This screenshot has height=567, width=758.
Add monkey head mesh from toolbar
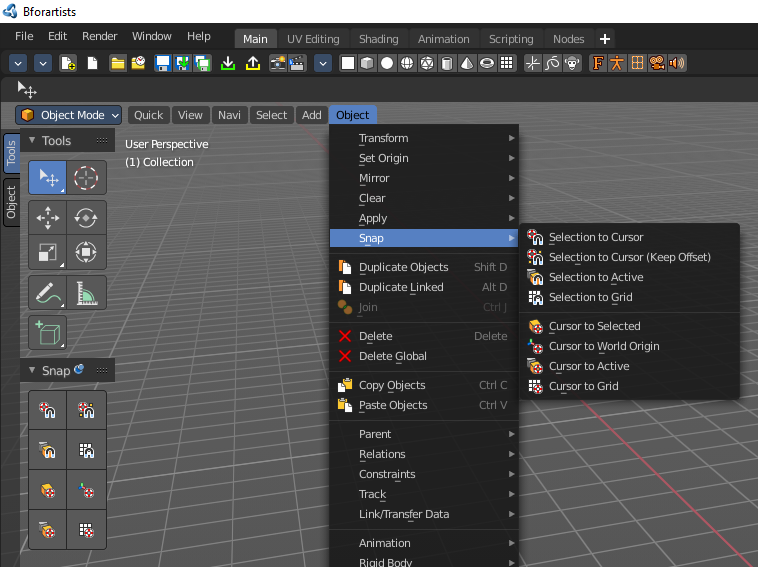[572, 63]
